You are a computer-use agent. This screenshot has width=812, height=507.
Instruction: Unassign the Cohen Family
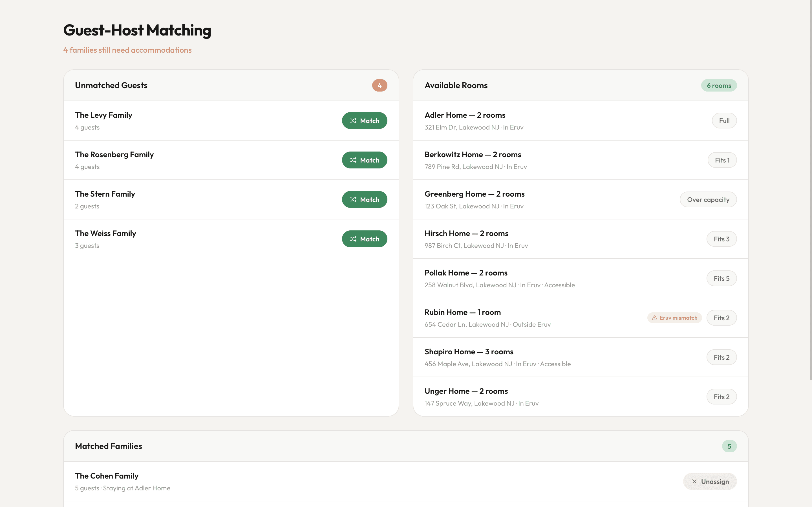point(710,482)
